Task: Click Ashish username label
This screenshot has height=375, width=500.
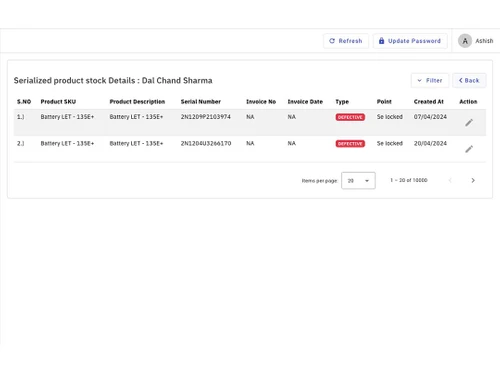Action: tap(484, 41)
